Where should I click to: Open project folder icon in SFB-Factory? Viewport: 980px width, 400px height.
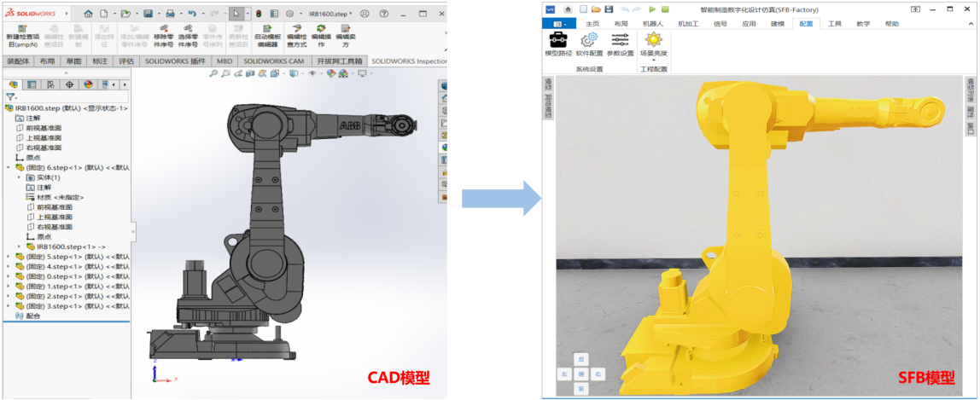[596, 9]
